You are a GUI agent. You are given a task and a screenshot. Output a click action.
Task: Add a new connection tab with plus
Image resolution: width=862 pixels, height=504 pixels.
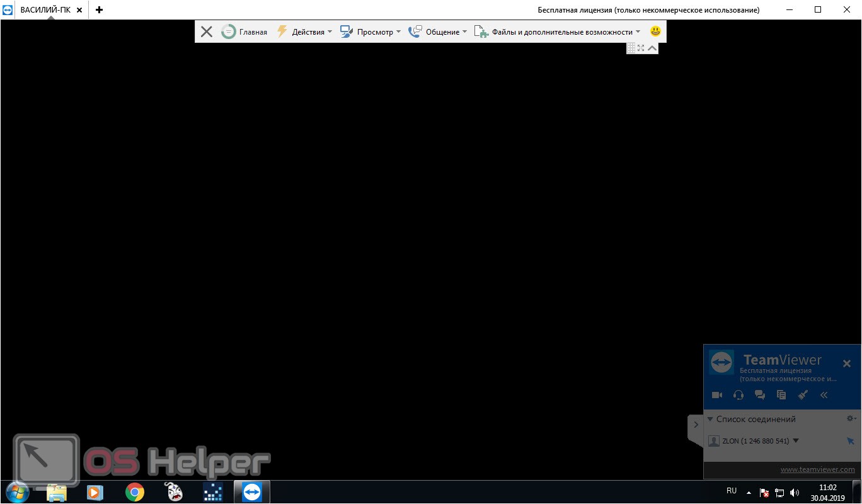tap(99, 10)
